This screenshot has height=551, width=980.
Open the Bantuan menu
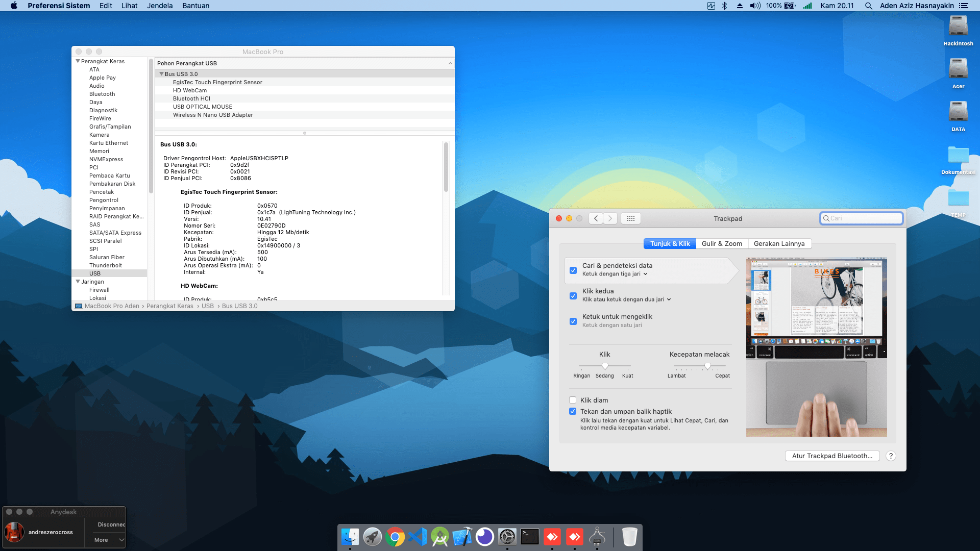196,6
